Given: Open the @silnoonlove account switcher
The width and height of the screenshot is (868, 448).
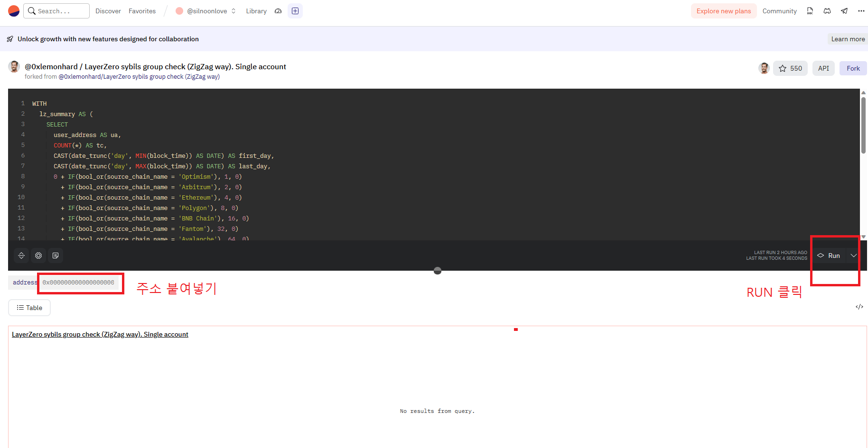Looking at the screenshot, I should 205,11.
